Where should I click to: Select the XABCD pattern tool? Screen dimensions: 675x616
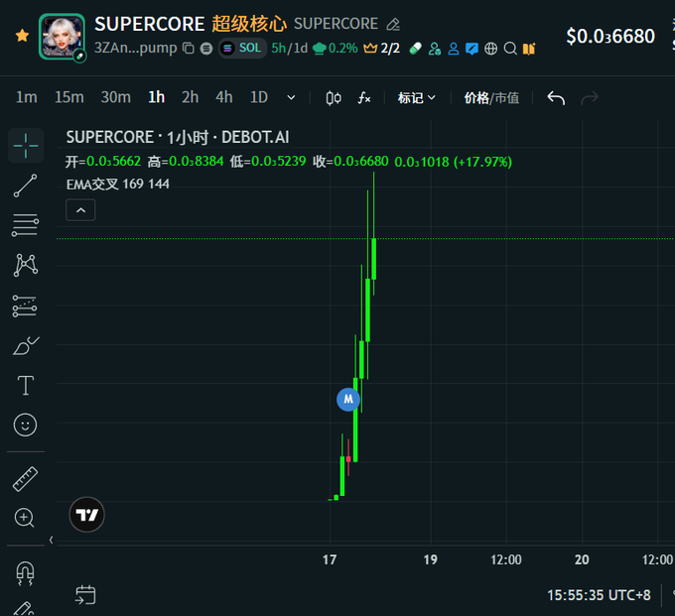pos(26,265)
